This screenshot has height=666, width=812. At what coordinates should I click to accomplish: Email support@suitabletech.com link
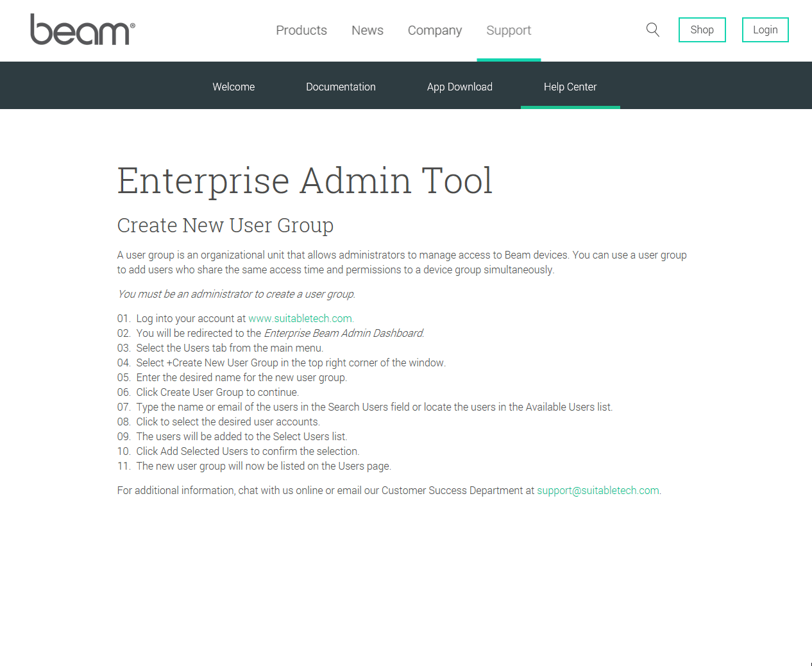[598, 490]
